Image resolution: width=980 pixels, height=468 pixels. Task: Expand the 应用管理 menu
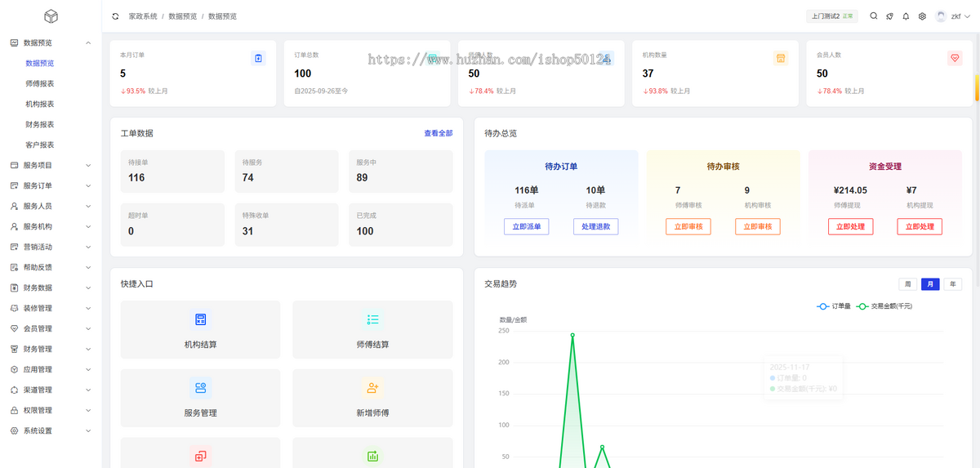tap(51, 369)
